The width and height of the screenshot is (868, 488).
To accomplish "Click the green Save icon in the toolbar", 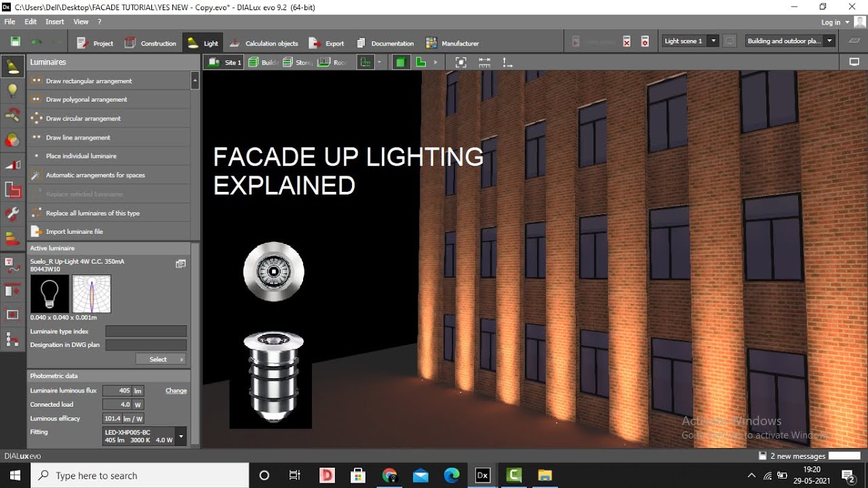I will [x=15, y=42].
